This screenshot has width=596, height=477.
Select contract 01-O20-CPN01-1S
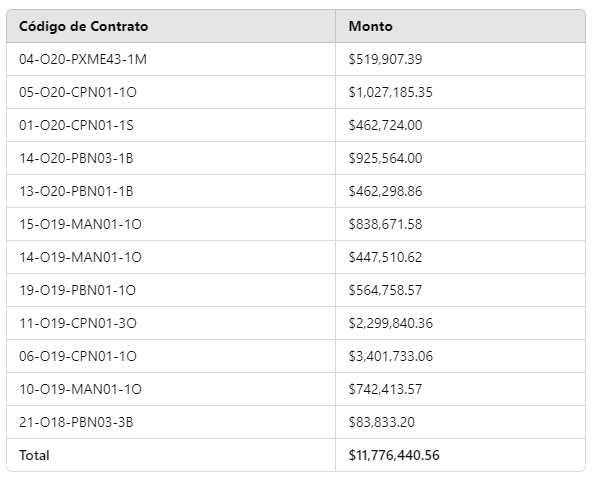tap(76, 125)
